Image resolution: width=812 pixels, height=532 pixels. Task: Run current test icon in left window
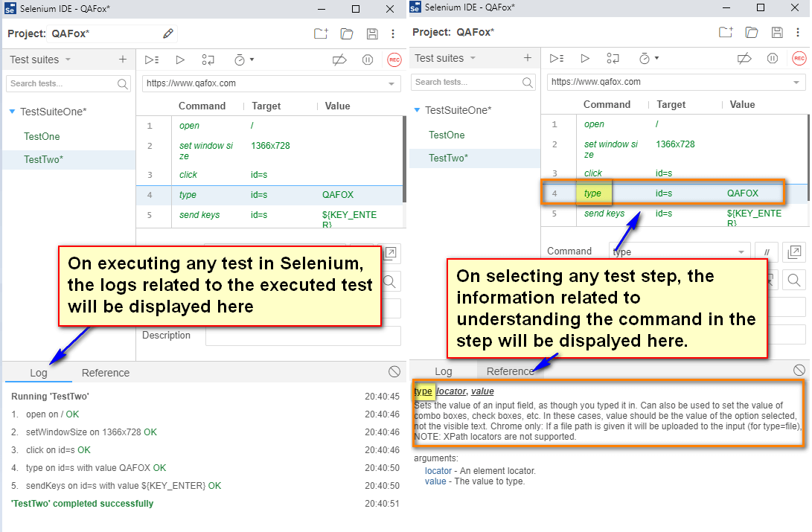pyautogui.click(x=179, y=60)
